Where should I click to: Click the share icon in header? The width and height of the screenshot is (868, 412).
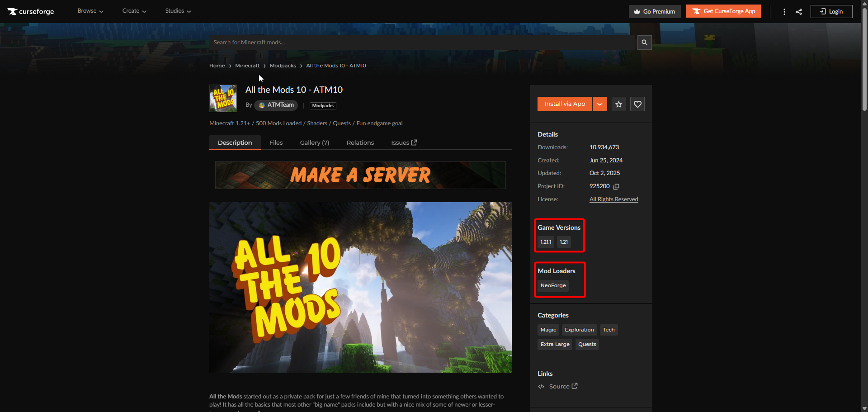pos(799,12)
